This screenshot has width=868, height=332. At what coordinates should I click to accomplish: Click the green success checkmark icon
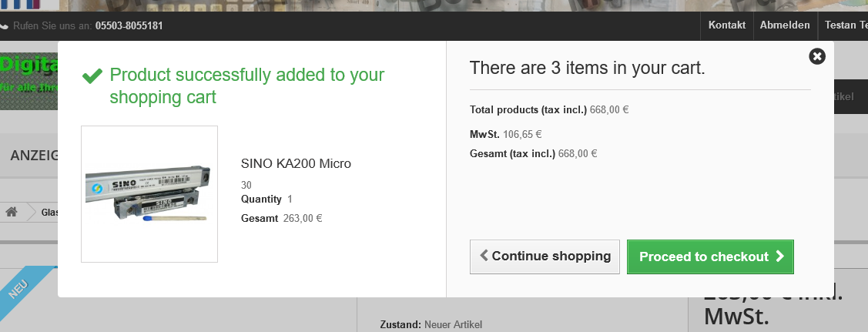[92, 75]
